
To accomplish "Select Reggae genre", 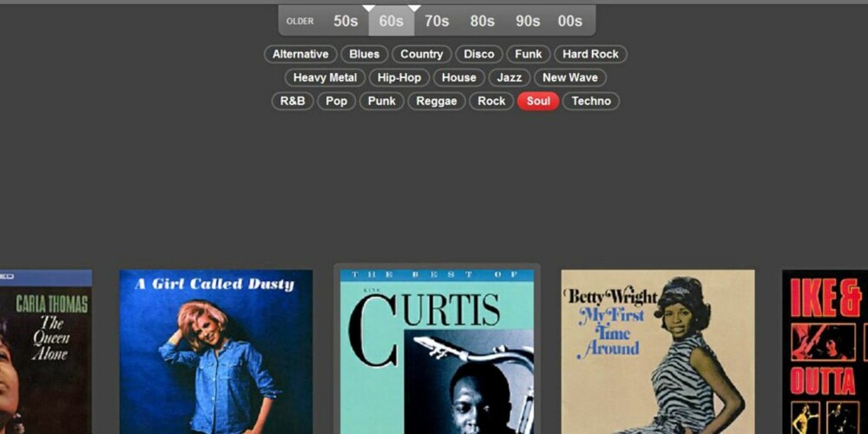I will pyautogui.click(x=437, y=101).
